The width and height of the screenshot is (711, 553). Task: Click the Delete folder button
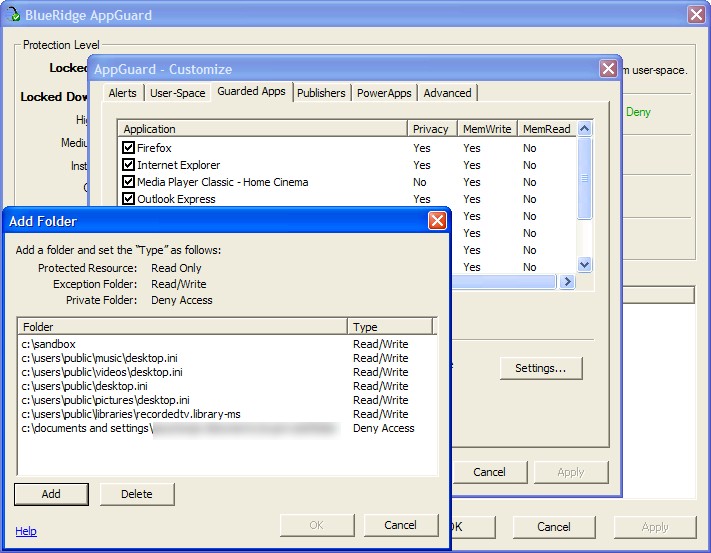[137, 494]
